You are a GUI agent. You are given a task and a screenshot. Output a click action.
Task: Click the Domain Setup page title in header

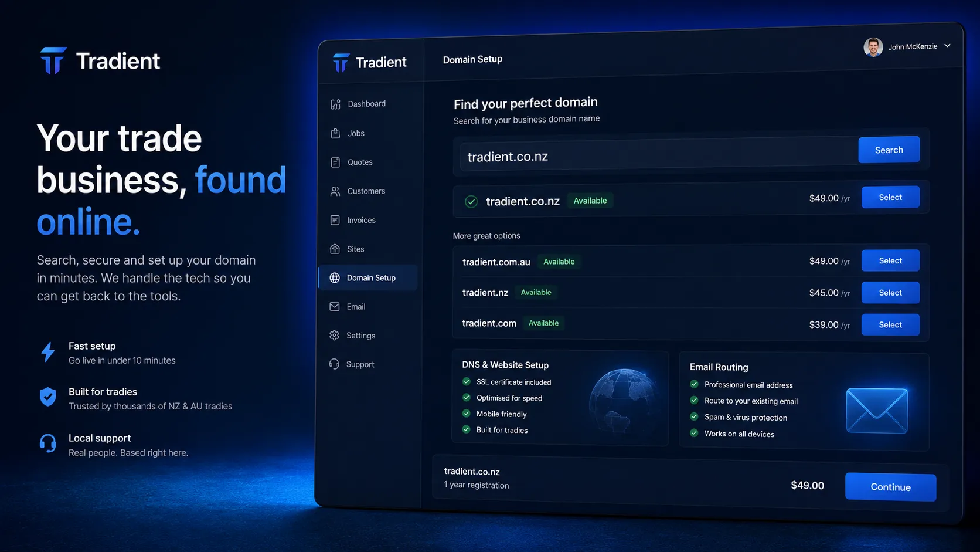pyautogui.click(x=472, y=59)
